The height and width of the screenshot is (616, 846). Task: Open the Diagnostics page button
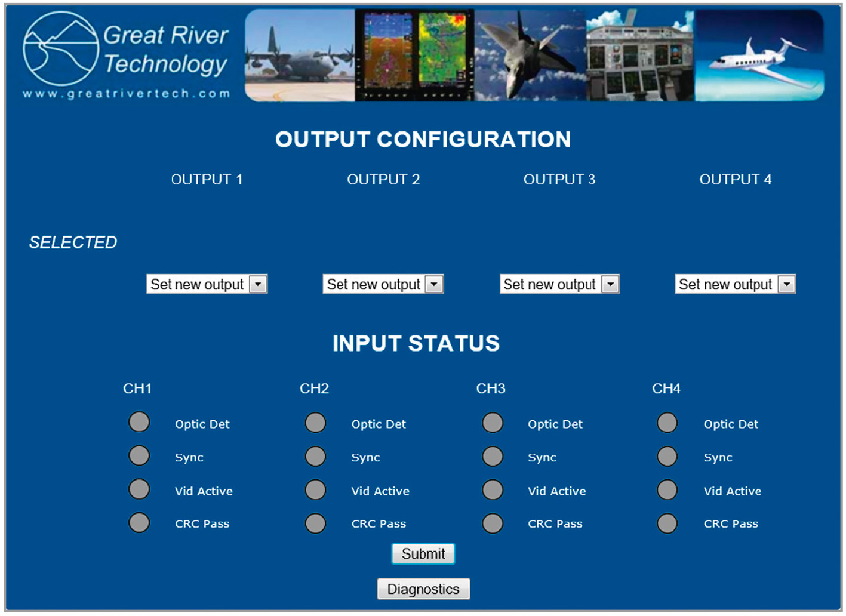point(423,589)
